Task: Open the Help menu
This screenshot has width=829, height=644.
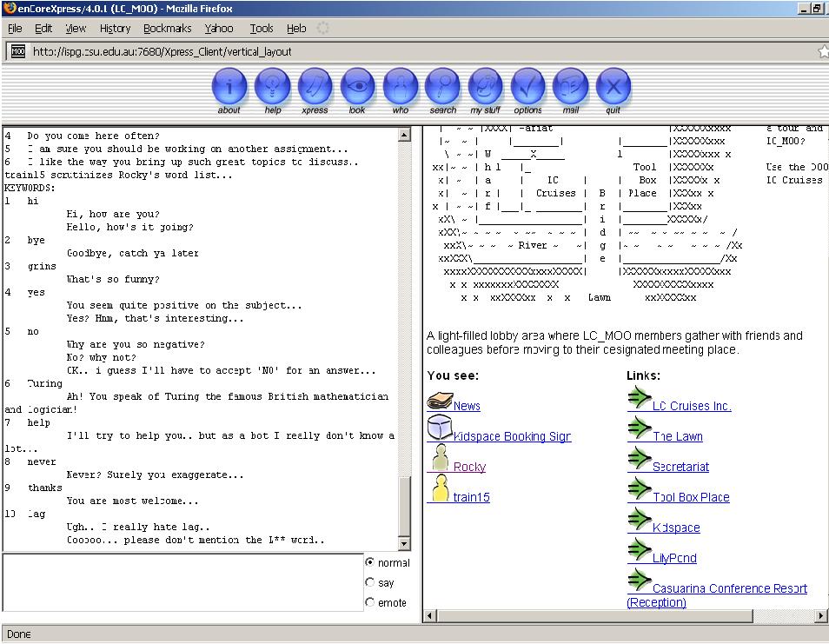Action: click(296, 29)
